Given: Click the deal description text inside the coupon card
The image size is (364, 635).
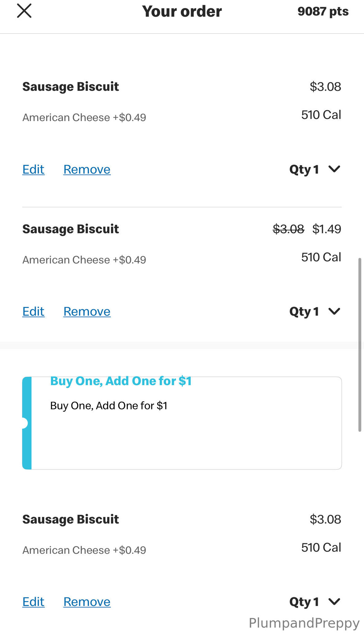Looking at the screenshot, I should [109, 406].
